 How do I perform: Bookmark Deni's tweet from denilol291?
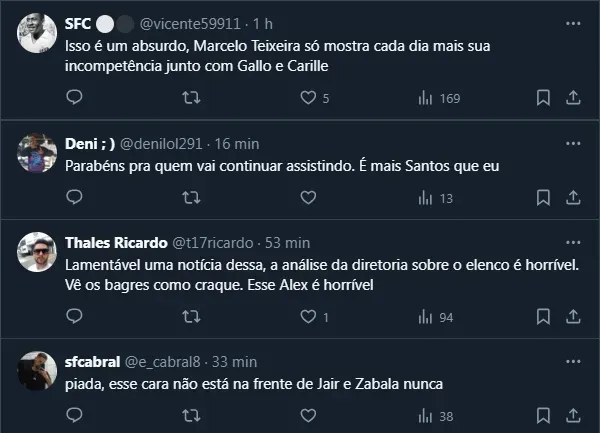[543, 197]
